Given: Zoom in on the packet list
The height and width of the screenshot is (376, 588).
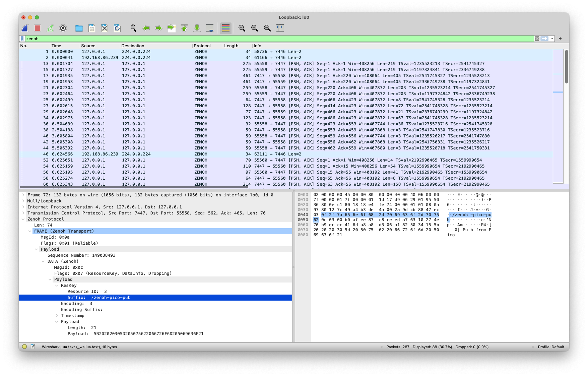Looking at the screenshot, I should (241, 28).
